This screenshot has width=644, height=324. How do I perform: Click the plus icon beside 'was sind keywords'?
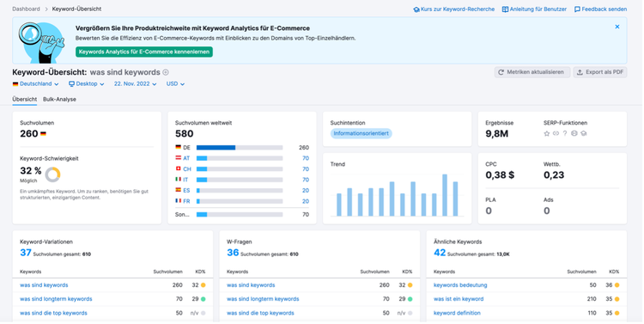166,72
